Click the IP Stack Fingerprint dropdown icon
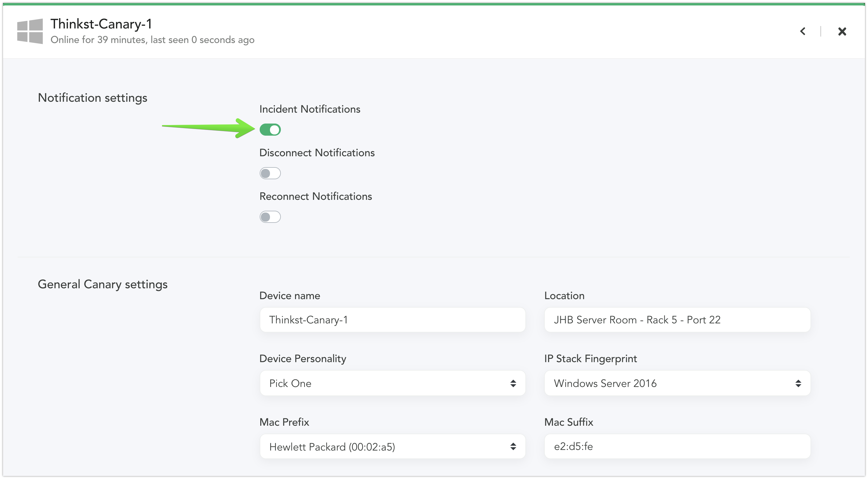The width and height of the screenshot is (868, 479). point(798,383)
